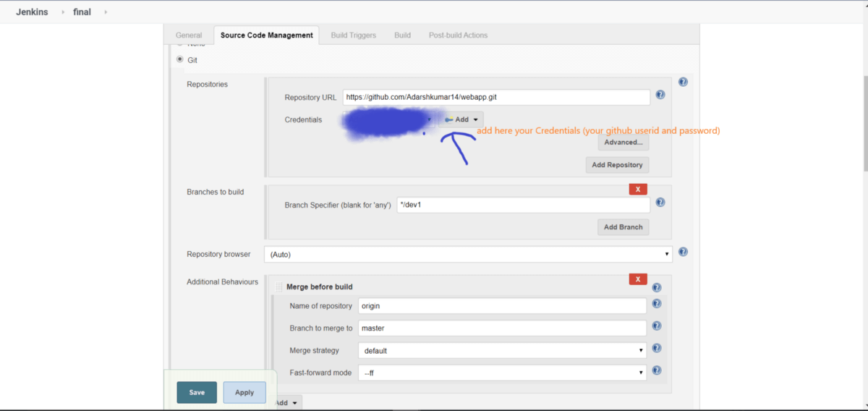Screen dimensions: 868x411
Task: Jump to Post-build Actions tab
Action: coord(459,35)
